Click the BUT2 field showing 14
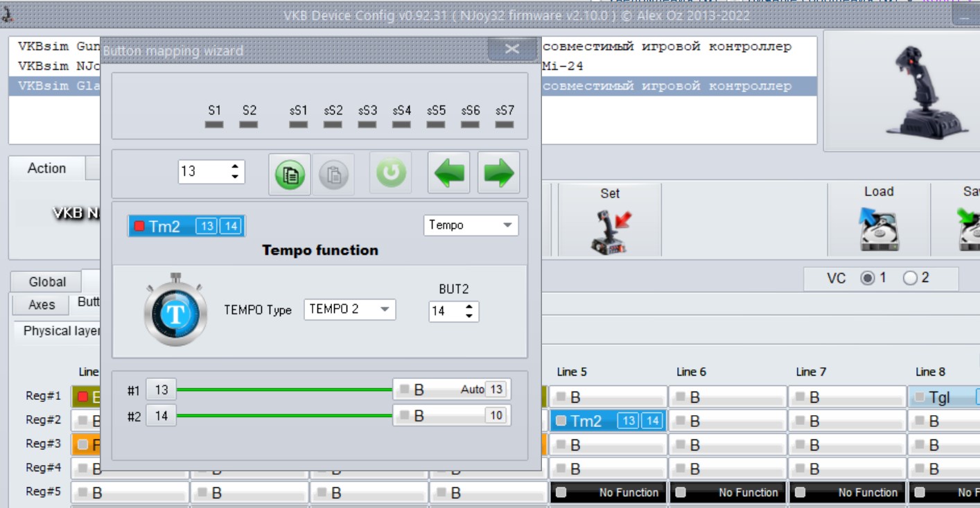The width and height of the screenshot is (980, 508). click(x=445, y=312)
